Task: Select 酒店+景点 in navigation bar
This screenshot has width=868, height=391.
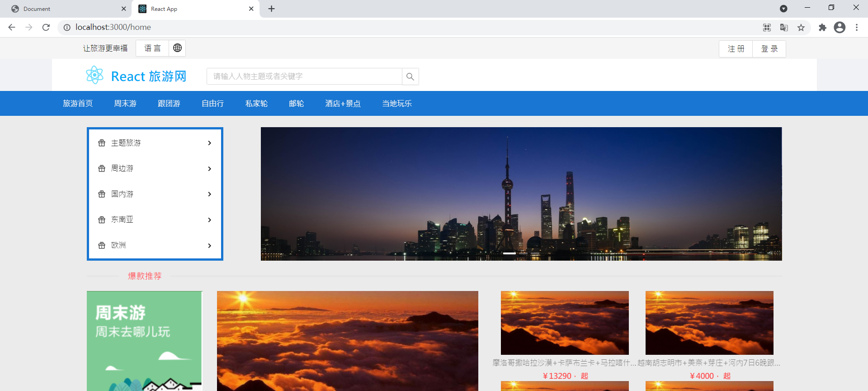Action: (343, 103)
